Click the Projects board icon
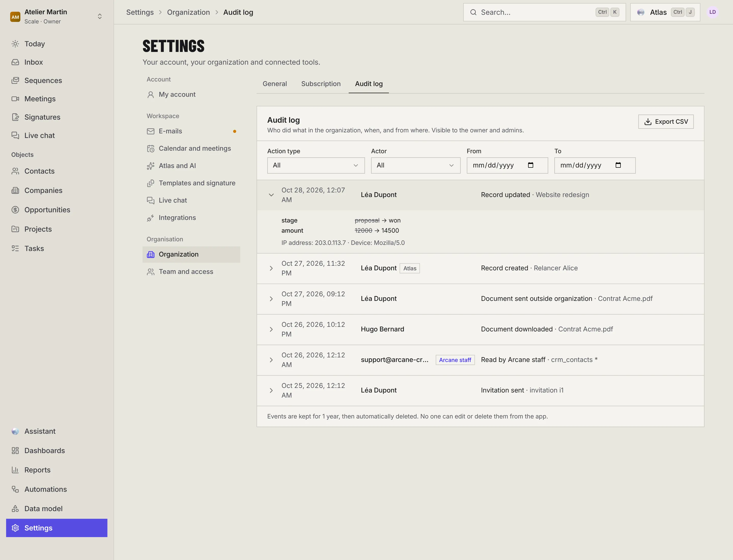 coord(15,229)
